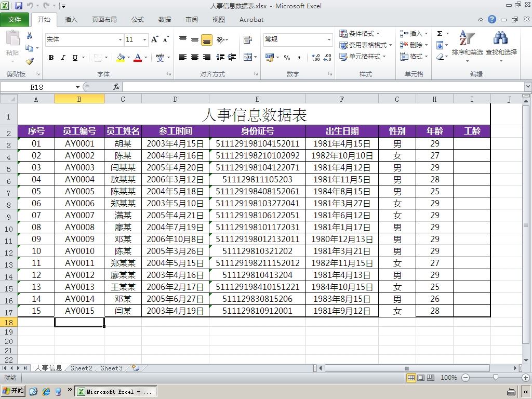Decrease indent icon
The height and width of the screenshot is (399, 532).
(x=220, y=57)
